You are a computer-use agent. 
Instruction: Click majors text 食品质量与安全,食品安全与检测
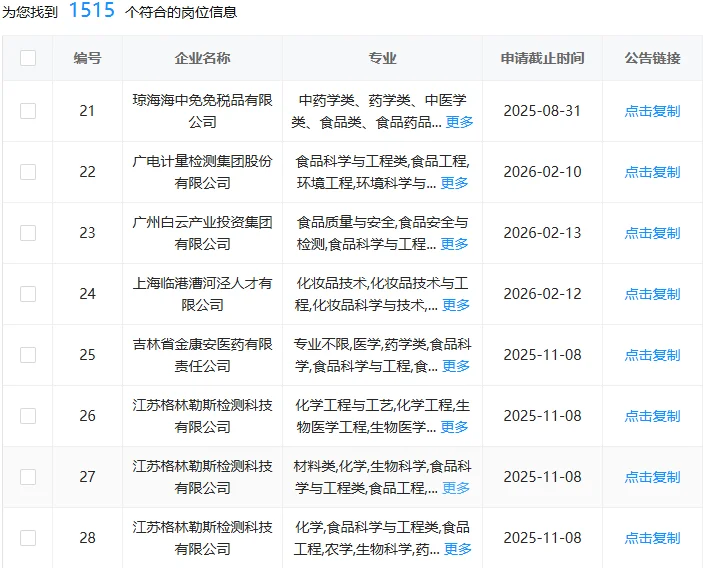pyautogui.click(x=382, y=233)
